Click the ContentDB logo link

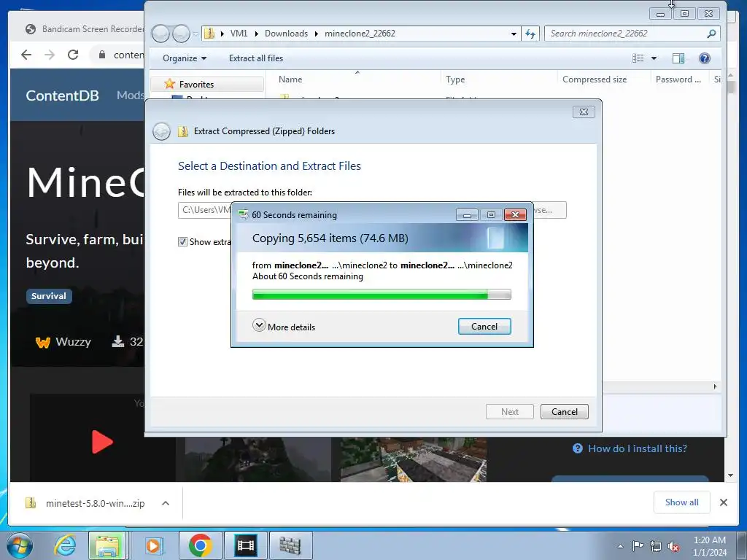tap(63, 96)
